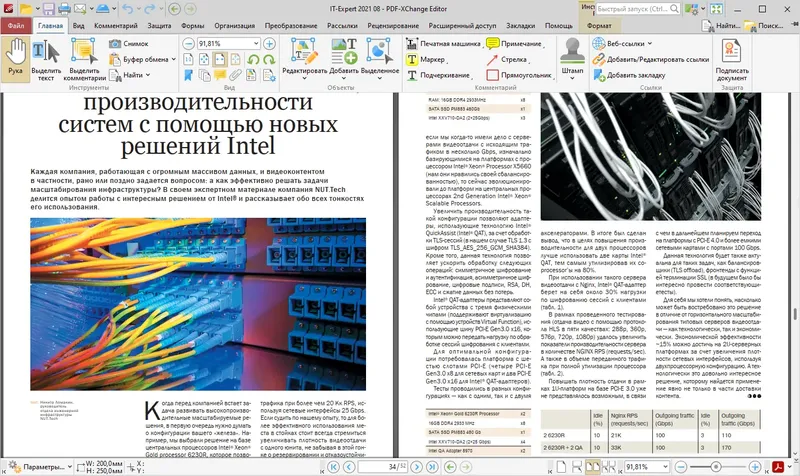Click Добавить/Редактировать ссылки link tool
This screenshot has height=476, width=800.
(x=651, y=60)
